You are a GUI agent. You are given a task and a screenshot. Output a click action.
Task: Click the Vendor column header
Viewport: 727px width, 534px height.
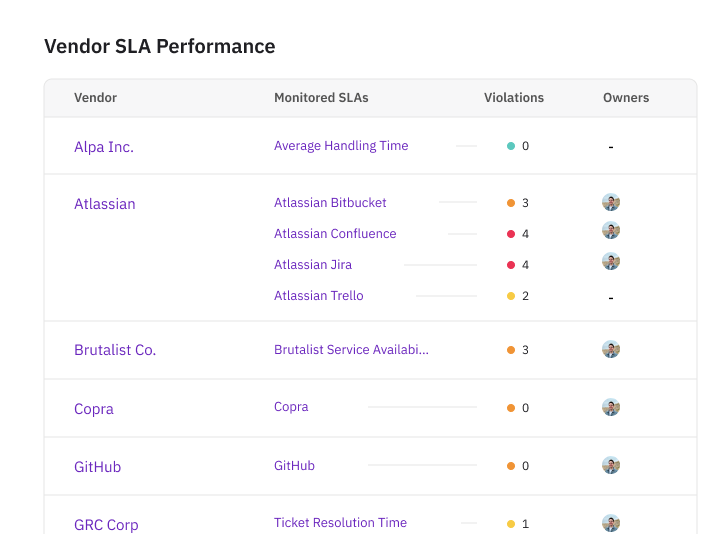96,98
